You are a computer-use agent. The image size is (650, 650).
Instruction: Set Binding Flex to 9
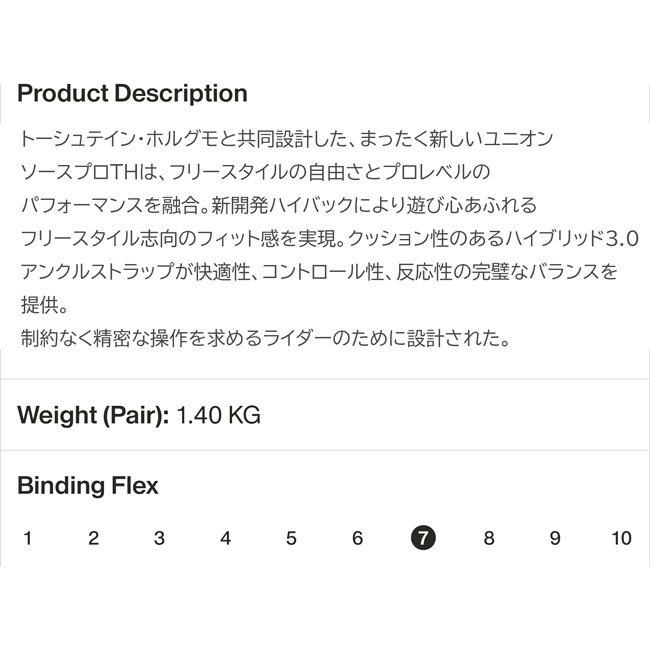pos(555,538)
